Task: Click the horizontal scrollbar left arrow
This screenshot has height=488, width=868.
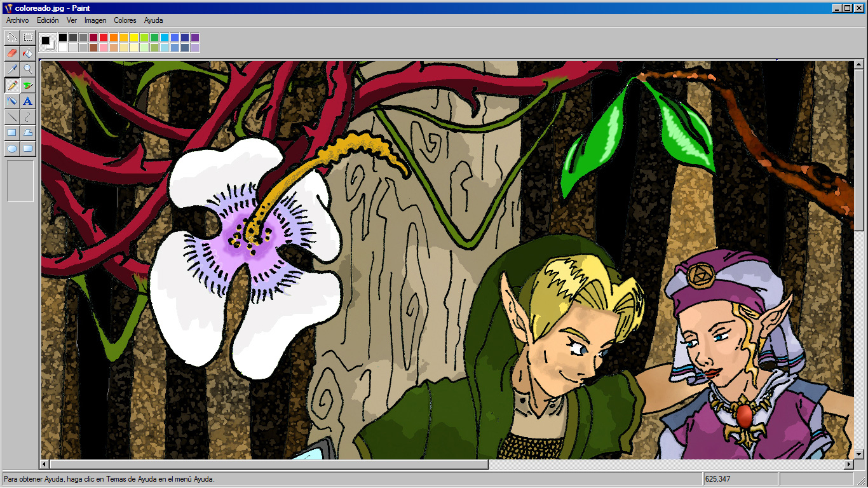Action: pos(45,464)
